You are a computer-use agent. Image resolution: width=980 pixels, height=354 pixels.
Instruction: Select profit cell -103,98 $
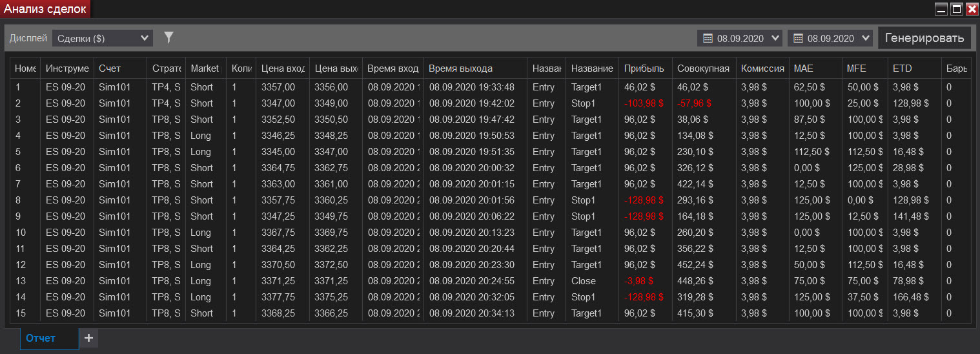coord(644,103)
